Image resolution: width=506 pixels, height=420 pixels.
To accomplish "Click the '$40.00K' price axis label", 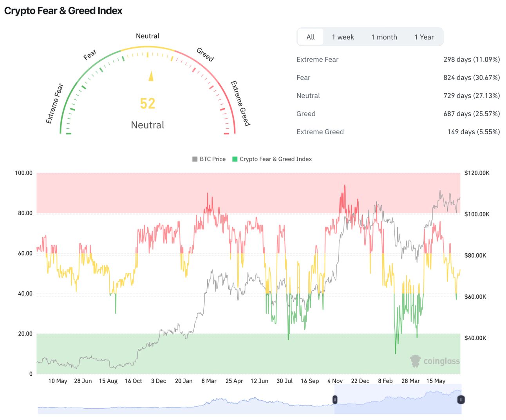I will (x=475, y=338).
